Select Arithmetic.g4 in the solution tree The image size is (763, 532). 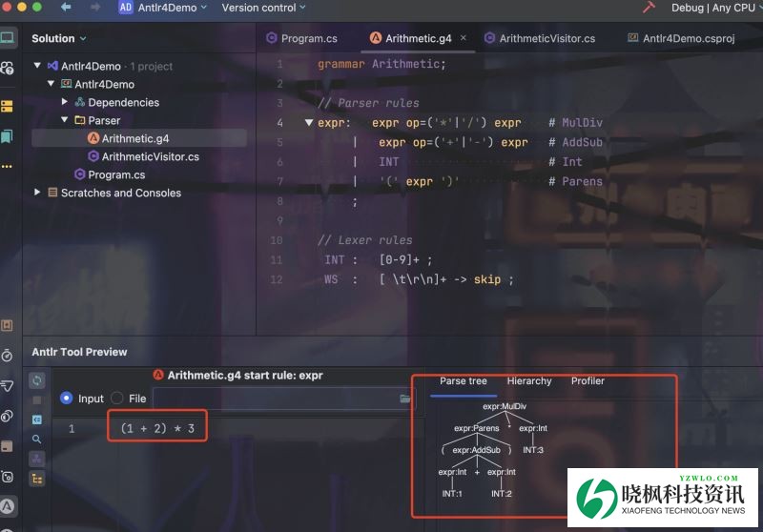pyautogui.click(x=139, y=138)
